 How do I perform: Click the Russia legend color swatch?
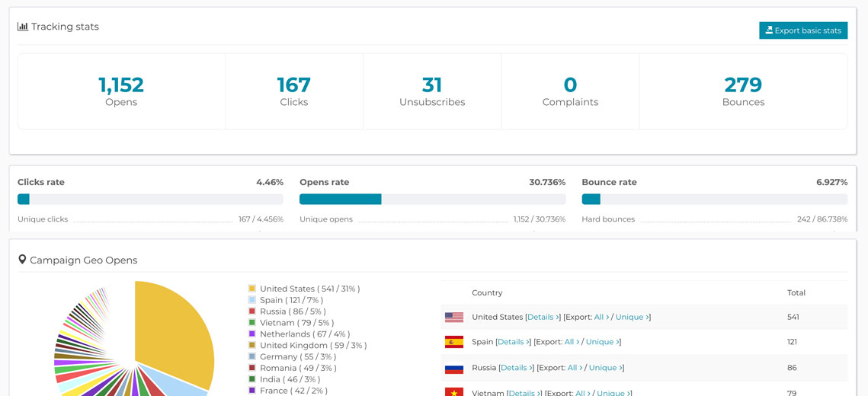pyautogui.click(x=252, y=311)
